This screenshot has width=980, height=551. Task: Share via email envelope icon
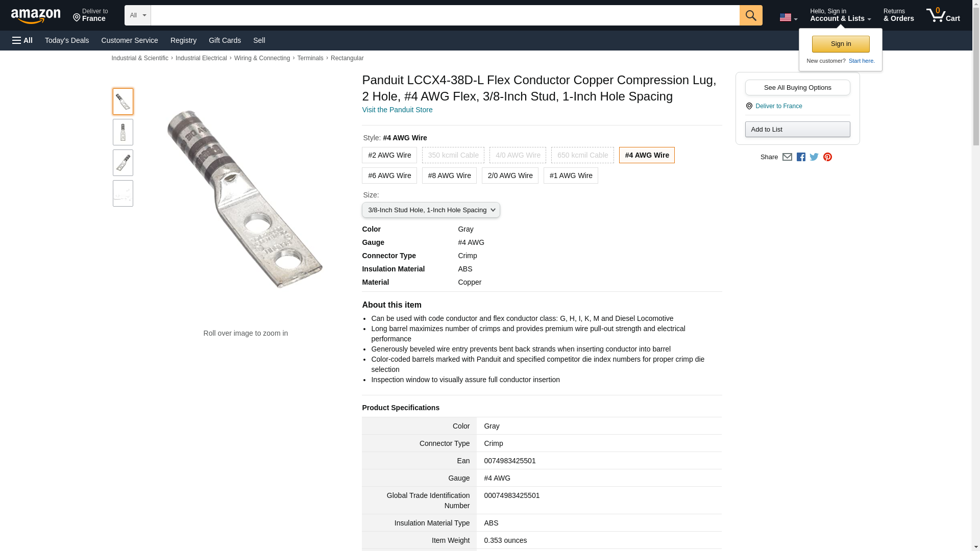coord(787,157)
